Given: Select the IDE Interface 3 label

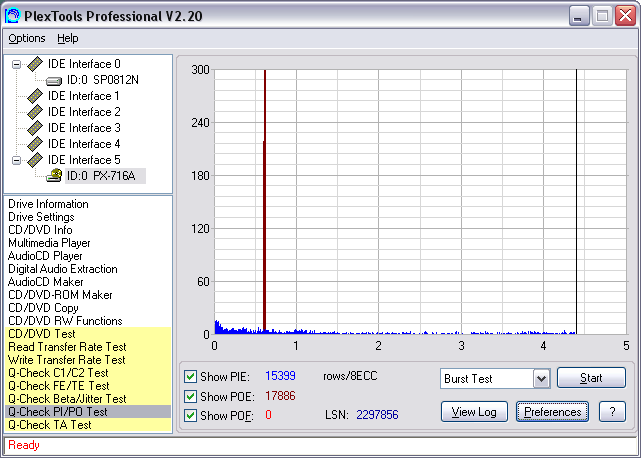Looking at the screenshot, I should point(84,128).
